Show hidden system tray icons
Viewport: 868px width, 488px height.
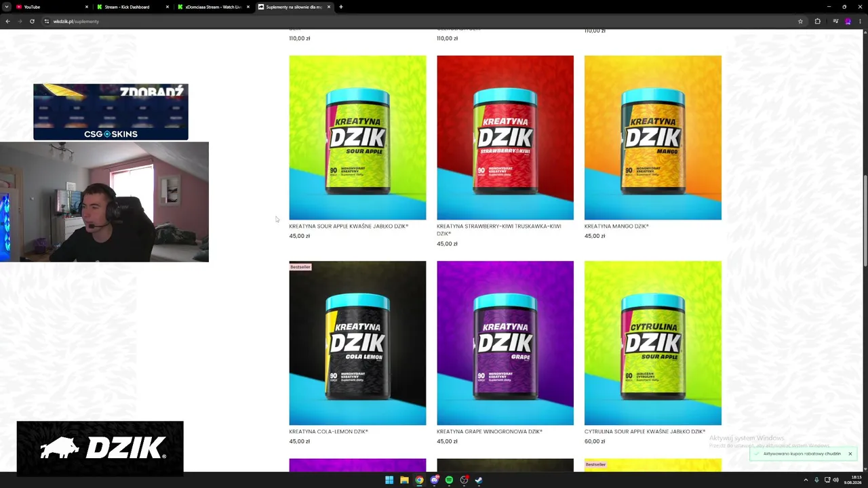pyautogui.click(x=806, y=480)
